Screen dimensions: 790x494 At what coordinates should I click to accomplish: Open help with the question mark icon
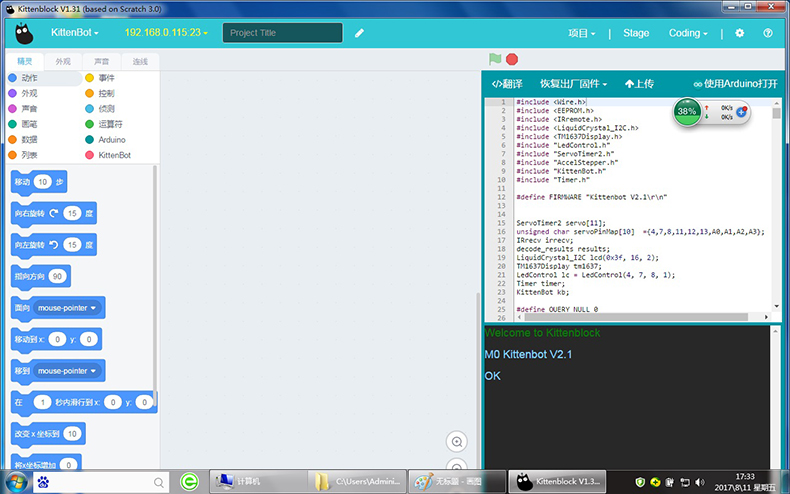coord(767,33)
